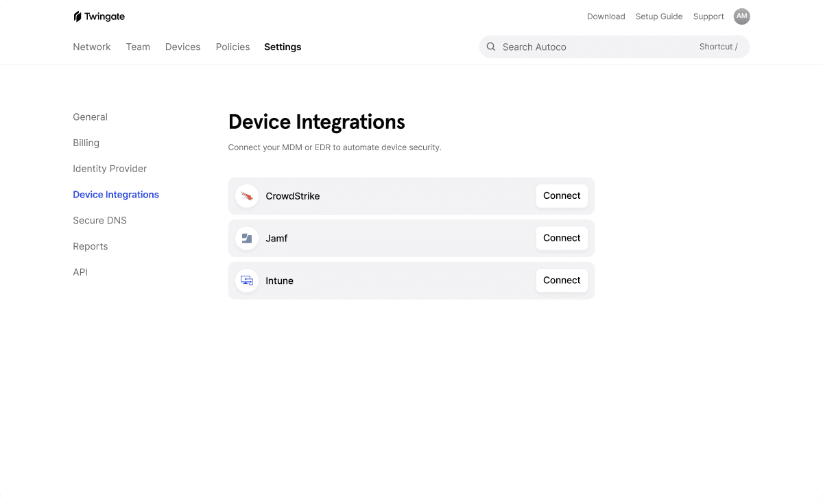Click the 'Shortcut /' hint text
Image resolution: width=823 pixels, height=504 pixels.
pyautogui.click(x=719, y=47)
